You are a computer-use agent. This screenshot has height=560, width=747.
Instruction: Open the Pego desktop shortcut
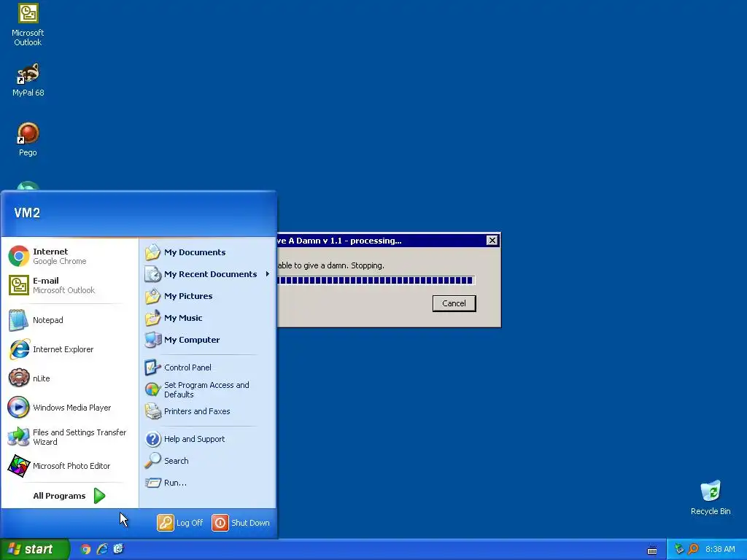(x=28, y=139)
